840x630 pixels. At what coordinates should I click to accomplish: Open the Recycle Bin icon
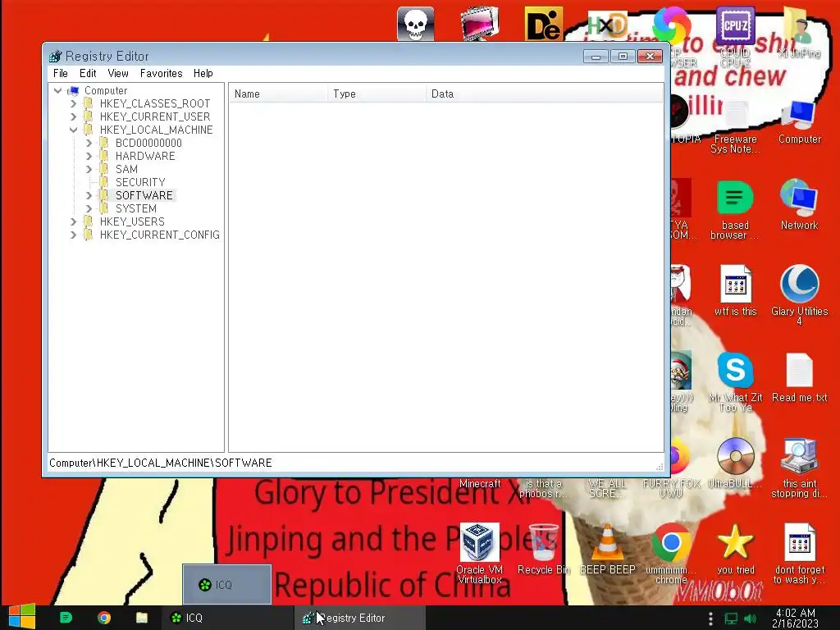point(543,549)
